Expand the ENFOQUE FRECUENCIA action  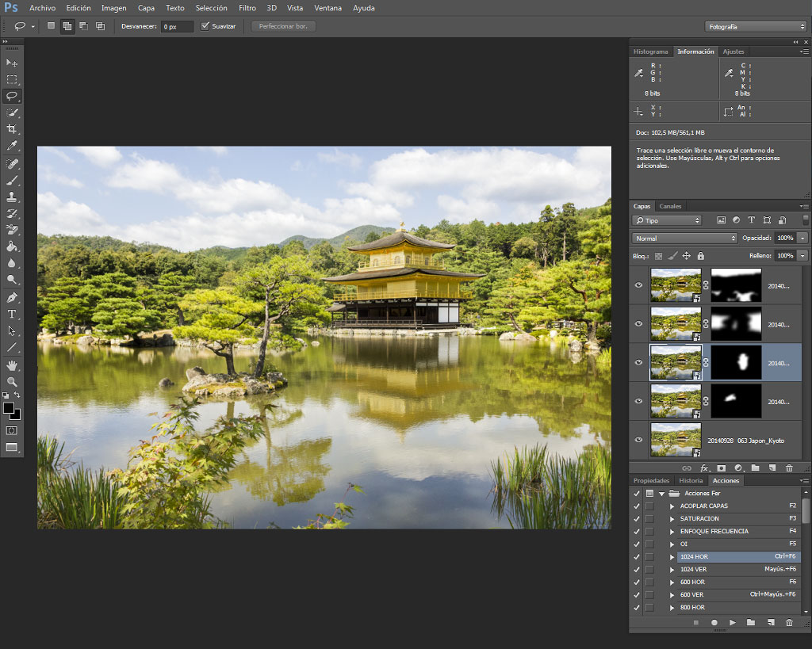pyautogui.click(x=672, y=532)
